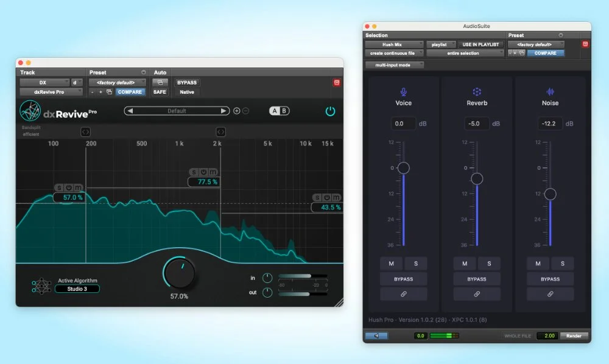This screenshot has height=364, width=609.
Task: Click the Bandsplit efficient mode label
Action: 31,131
